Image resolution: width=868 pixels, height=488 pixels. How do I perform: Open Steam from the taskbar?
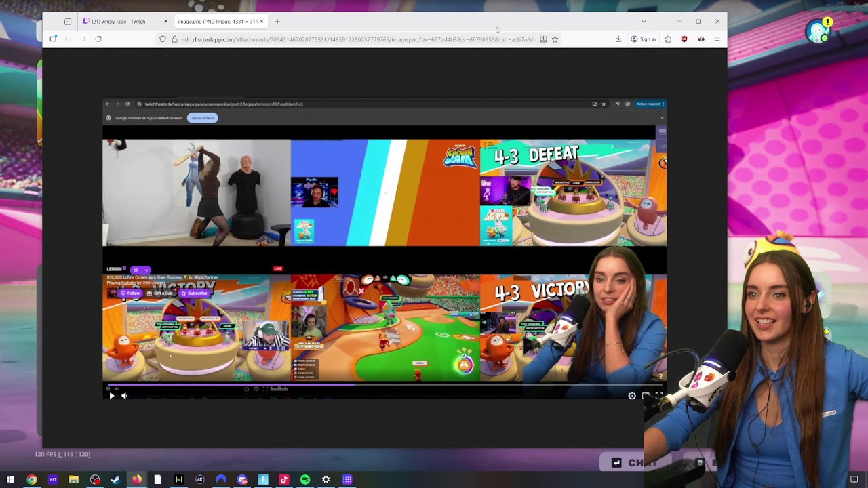pos(115,480)
